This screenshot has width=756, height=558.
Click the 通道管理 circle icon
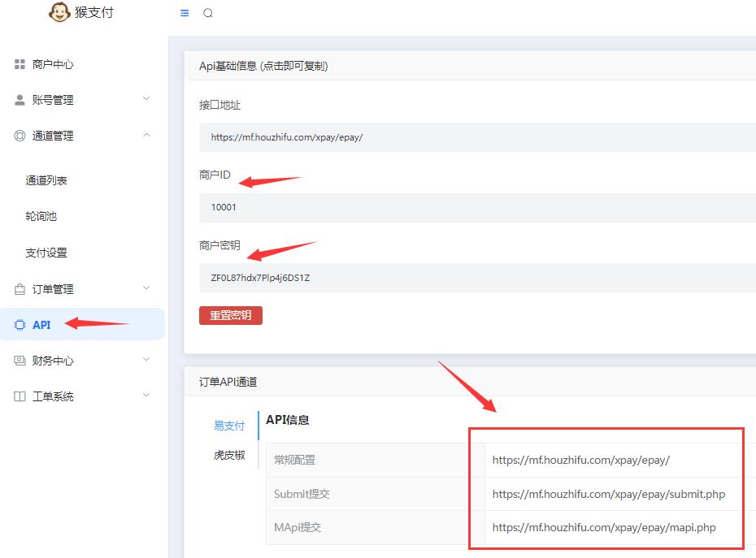[x=20, y=136]
